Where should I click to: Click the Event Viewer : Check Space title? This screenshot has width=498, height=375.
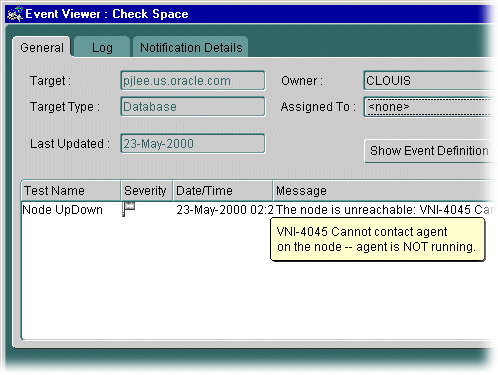click(x=107, y=14)
